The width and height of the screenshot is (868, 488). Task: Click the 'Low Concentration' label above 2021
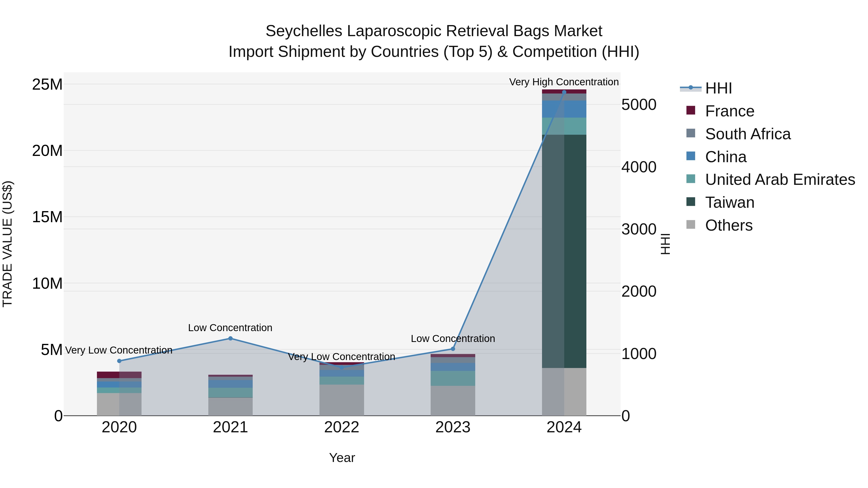230,328
